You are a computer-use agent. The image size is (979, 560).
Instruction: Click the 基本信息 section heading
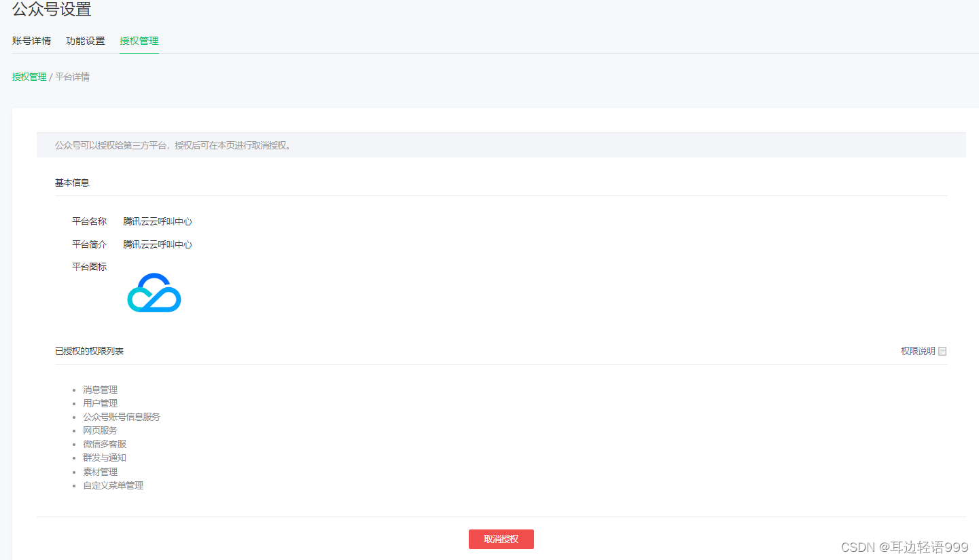[72, 183]
